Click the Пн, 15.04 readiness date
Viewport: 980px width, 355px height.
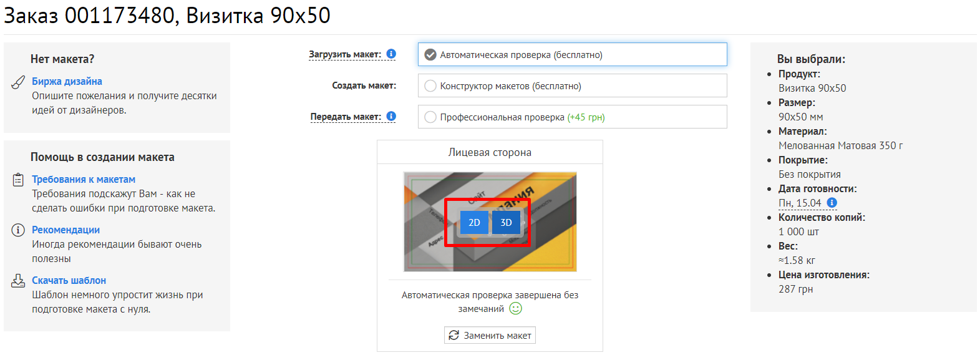[800, 203]
